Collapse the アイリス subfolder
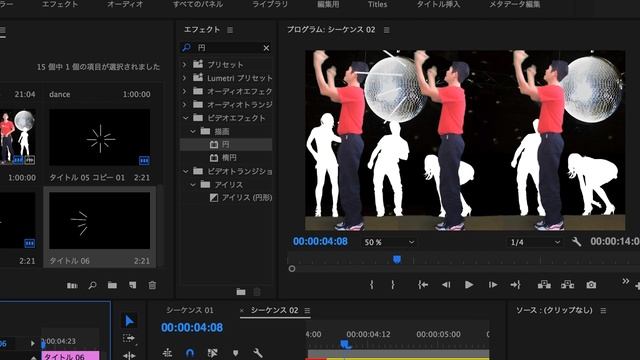 [193, 185]
